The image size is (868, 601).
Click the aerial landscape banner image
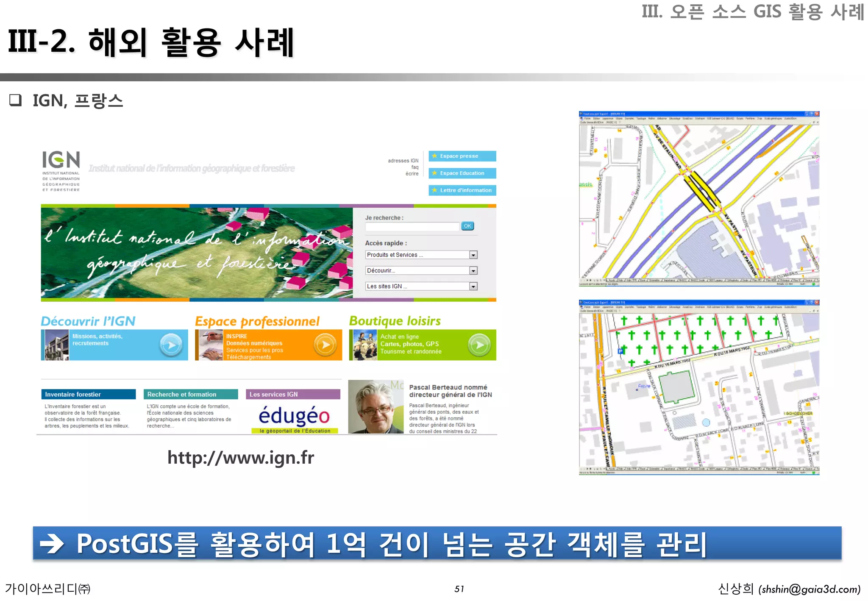(x=197, y=253)
